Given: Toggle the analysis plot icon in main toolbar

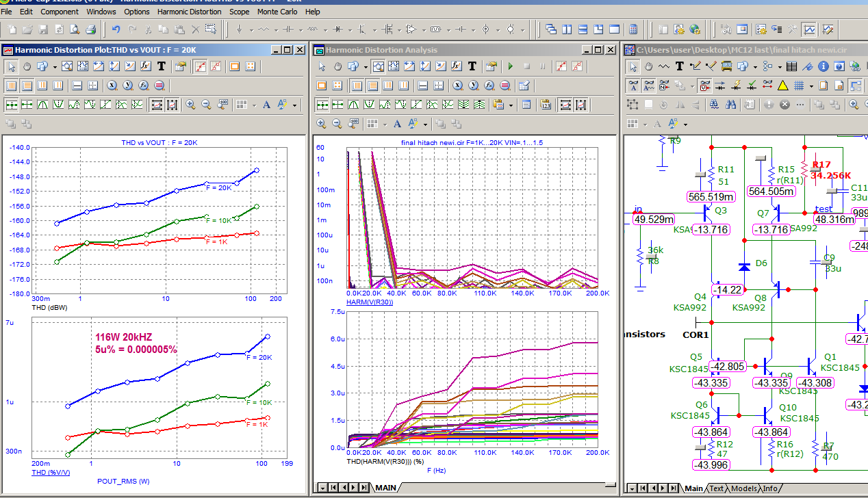Looking at the screenshot, I should [x=809, y=29].
